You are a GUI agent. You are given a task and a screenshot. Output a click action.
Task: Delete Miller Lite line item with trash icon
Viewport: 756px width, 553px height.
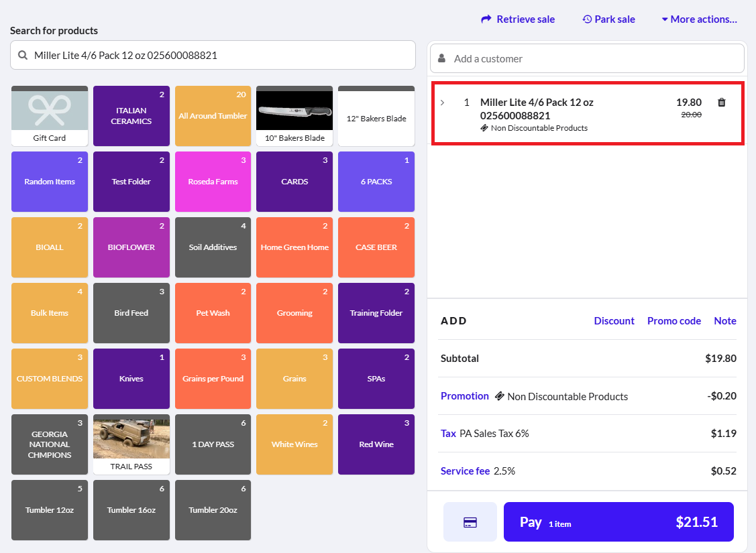point(721,102)
